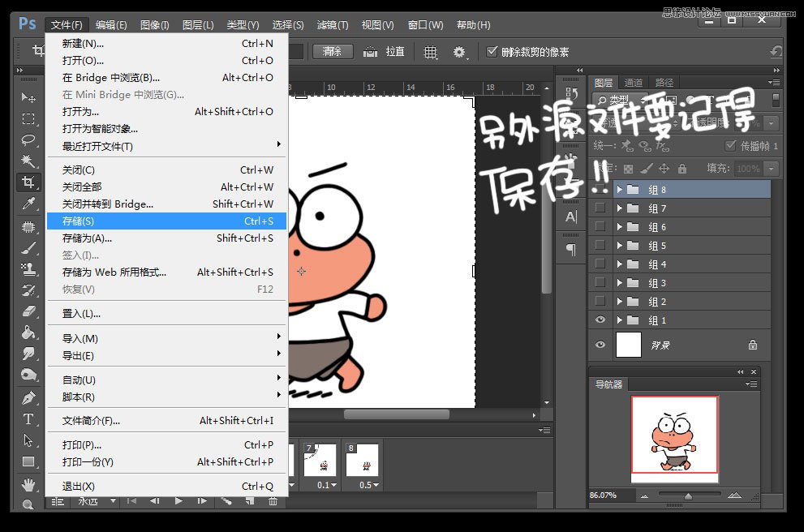Image resolution: width=804 pixels, height=532 pixels.
Task: Open the fill percentage dropdown
Action: click(771, 168)
